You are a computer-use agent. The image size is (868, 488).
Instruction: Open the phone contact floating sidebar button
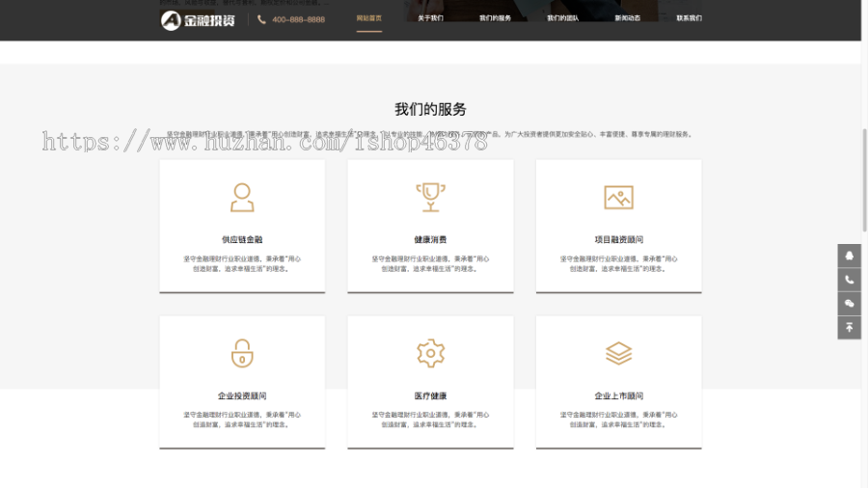click(x=849, y=280)
